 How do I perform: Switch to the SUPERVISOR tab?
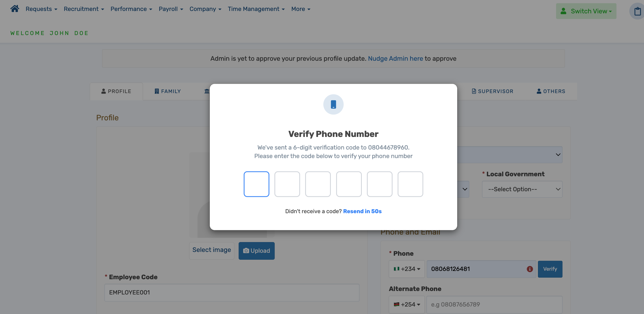492,91
